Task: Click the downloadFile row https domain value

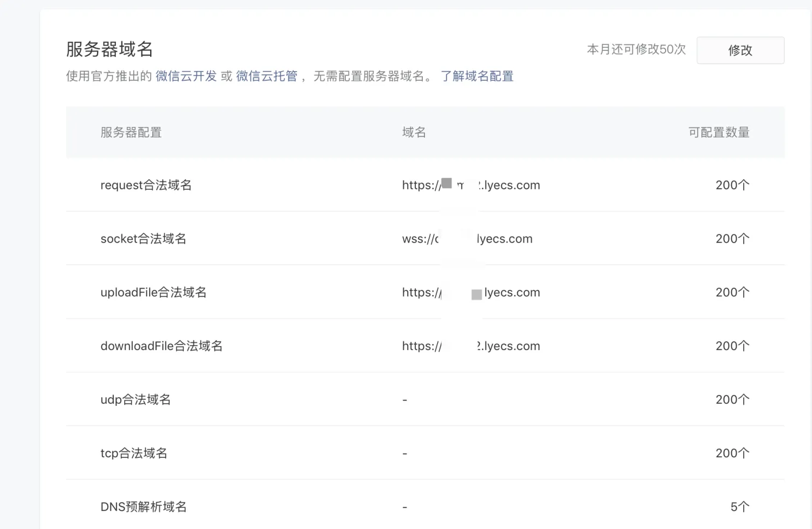Action: (x=471, y=346)
